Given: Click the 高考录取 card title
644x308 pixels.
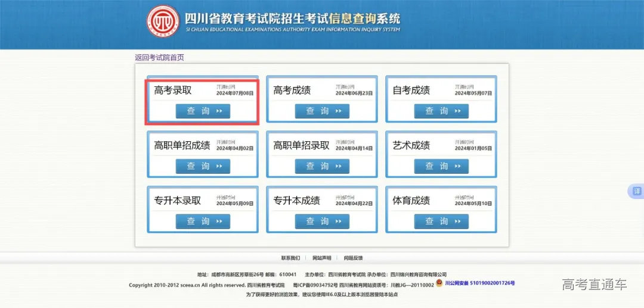Looking at the screenshot, I should tap(173, 90).
